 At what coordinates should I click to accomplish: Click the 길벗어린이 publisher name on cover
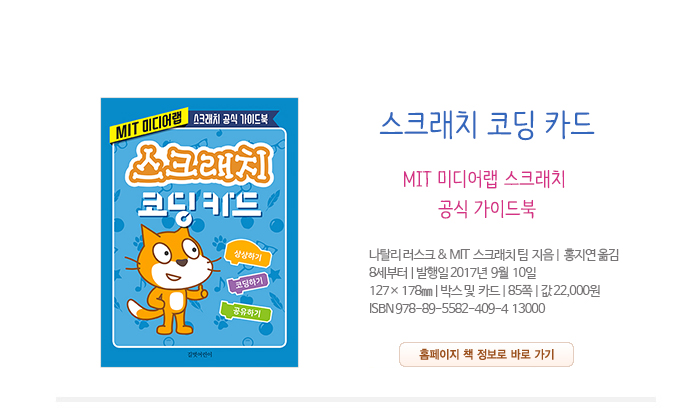tap(200, 354)
